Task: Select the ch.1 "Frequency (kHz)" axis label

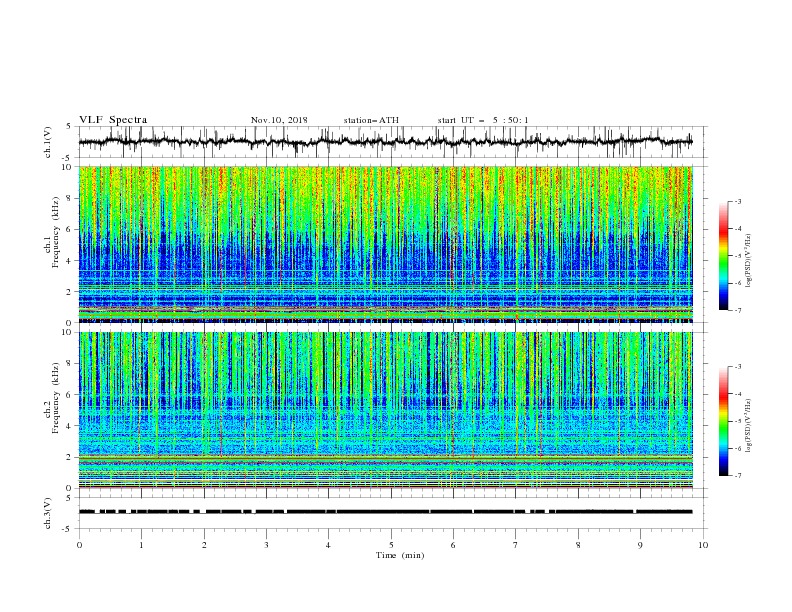Action: [x=56, y=232]
